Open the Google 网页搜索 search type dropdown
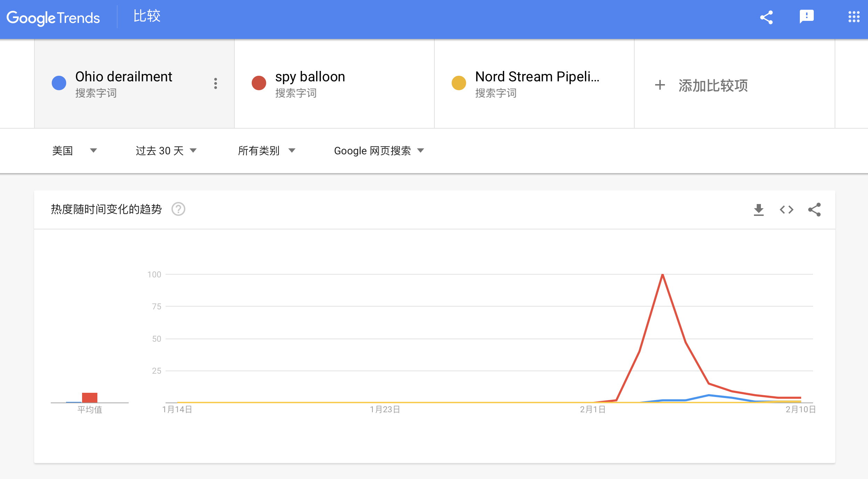The height and width of the screenshot is (479, 868). click(379, 151)
